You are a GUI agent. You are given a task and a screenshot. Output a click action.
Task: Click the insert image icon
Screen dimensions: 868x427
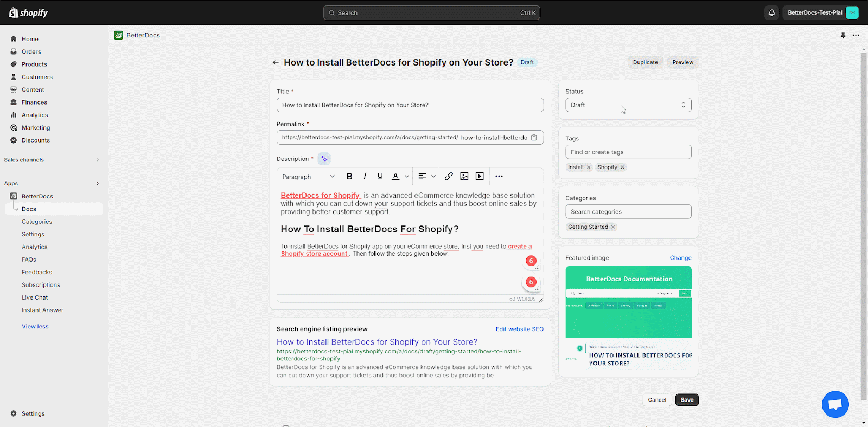click(464, 176)
